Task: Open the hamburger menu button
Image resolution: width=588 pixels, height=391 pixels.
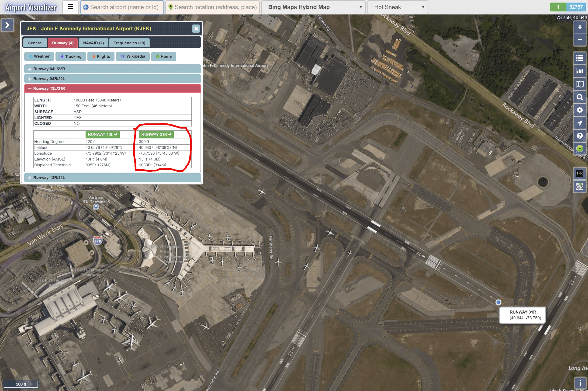Action: tap(70, 7)
